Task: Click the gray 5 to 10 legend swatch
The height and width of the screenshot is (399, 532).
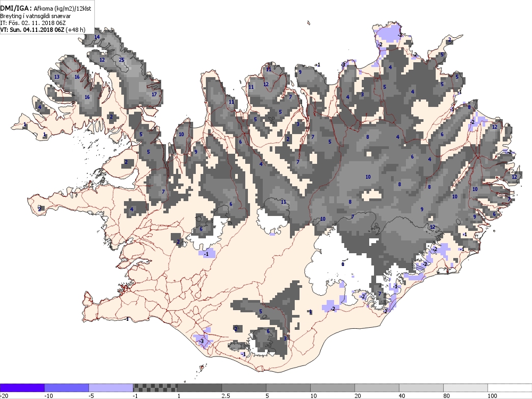Action: point(288,388)
